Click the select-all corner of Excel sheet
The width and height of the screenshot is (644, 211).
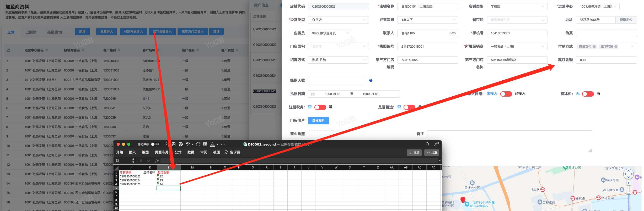(x=116, y=168)
